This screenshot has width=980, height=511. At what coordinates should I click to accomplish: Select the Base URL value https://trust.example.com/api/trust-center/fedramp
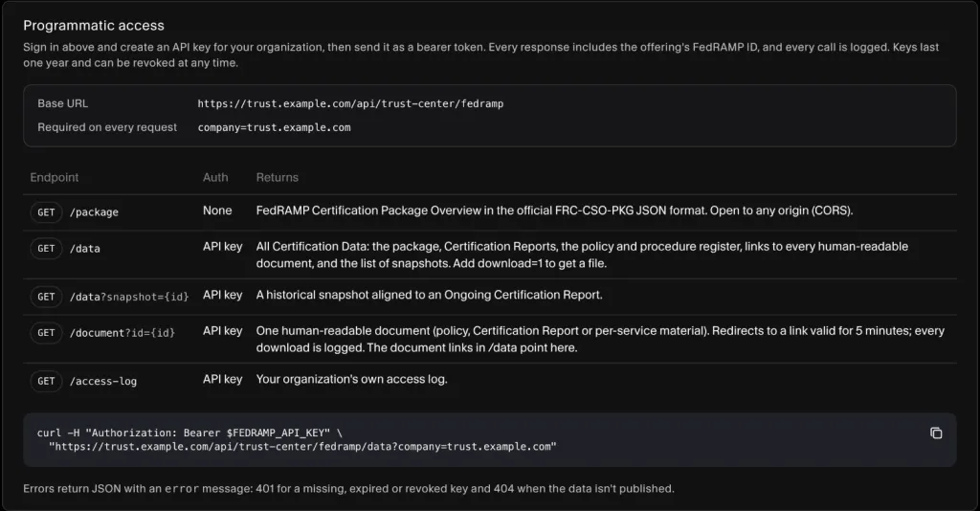coord(350,103)
